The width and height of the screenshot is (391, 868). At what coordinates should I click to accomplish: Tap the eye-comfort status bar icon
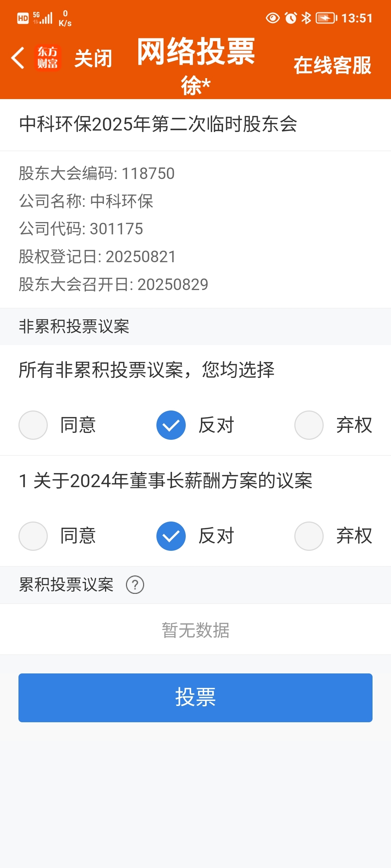[273, 18]
